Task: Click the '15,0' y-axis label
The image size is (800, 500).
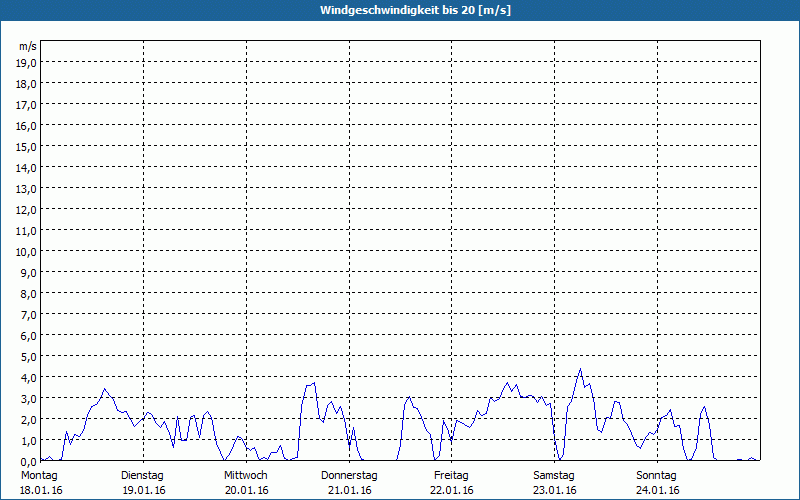Action: [27, 147]
